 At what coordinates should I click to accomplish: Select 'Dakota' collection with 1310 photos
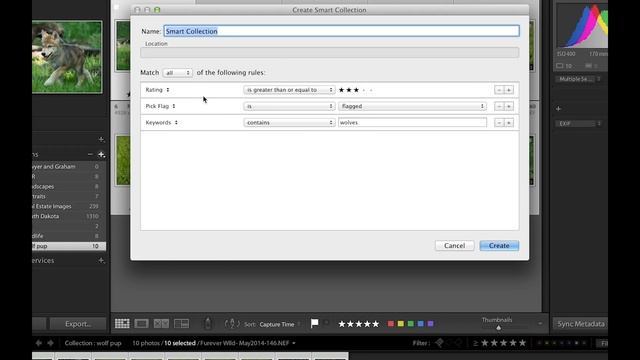(69, 216)
